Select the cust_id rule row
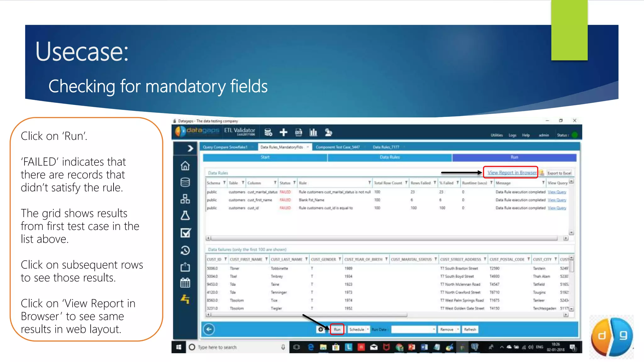Viewport: 644px width, 362px height. pos(387,208)
